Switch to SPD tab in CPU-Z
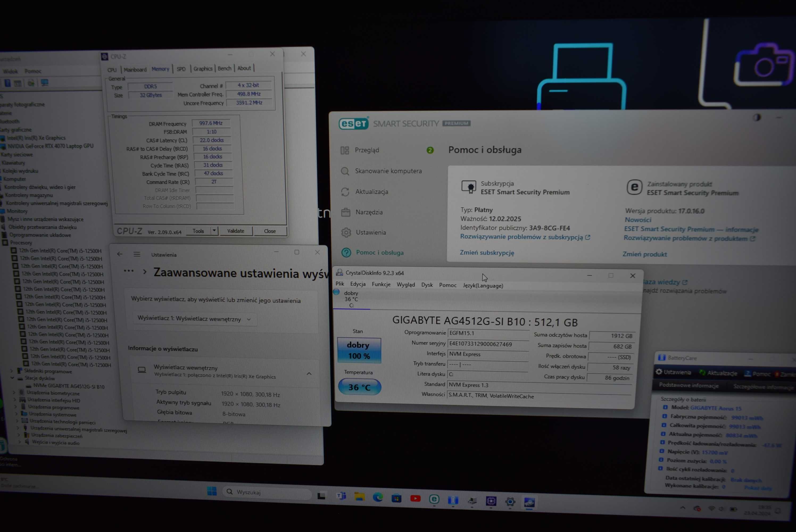This screenshot has width=796, height=532. coord(181,69)
